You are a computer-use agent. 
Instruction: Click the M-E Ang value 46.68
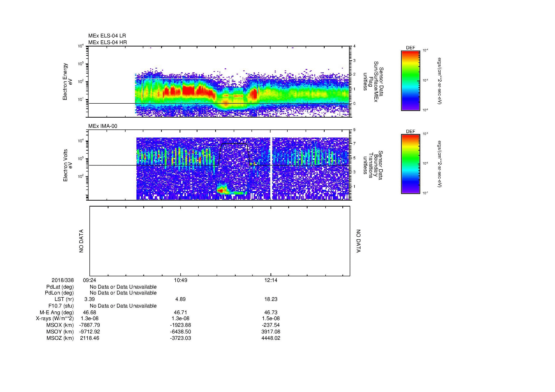coord(89,313)
